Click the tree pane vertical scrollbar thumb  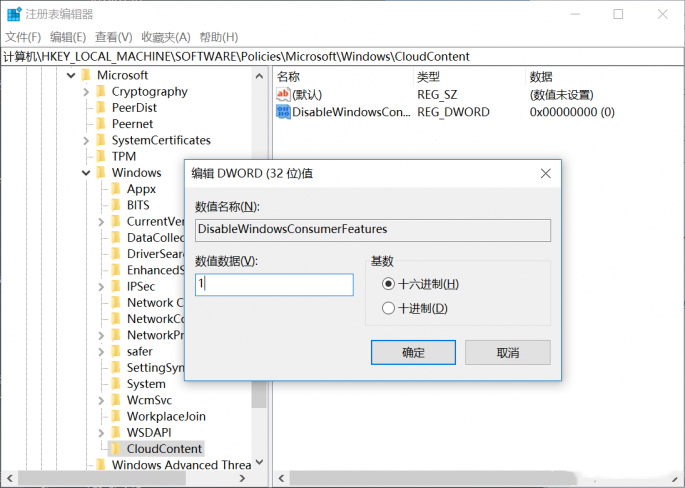coord(259,394)
